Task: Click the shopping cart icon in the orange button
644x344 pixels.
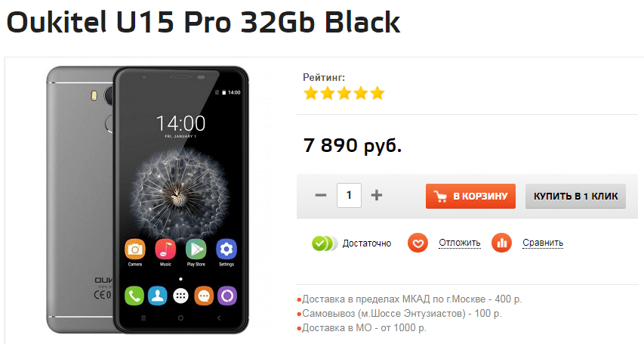Action: click(x=440, y=197)
